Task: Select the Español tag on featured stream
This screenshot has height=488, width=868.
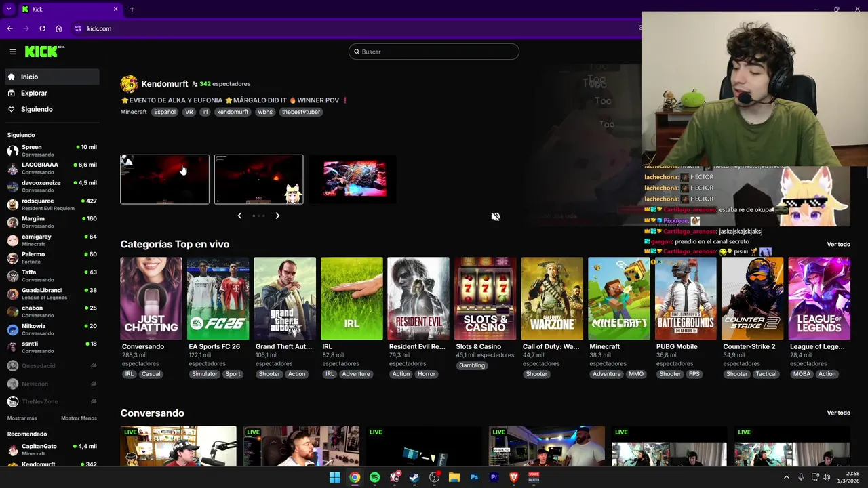Action: 164,112
